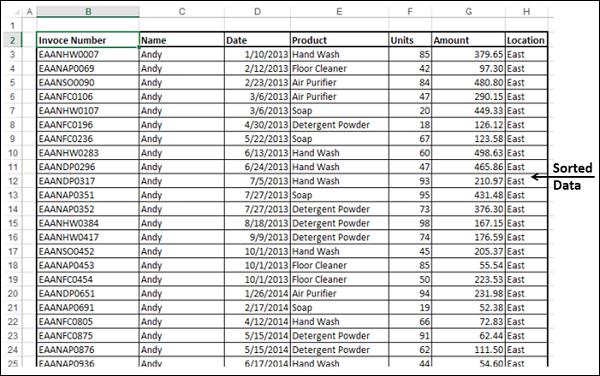This screenshot has height=376, width=600.
Task: Click the Sorted Data annotation label
Action: click(572, 176)
